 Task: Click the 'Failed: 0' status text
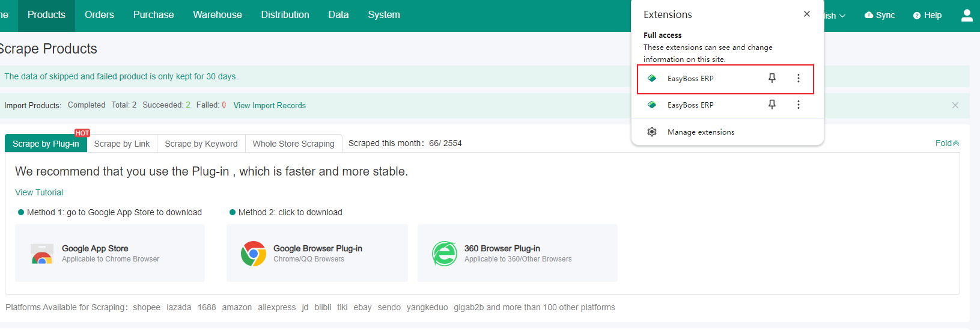pos(211,105)
